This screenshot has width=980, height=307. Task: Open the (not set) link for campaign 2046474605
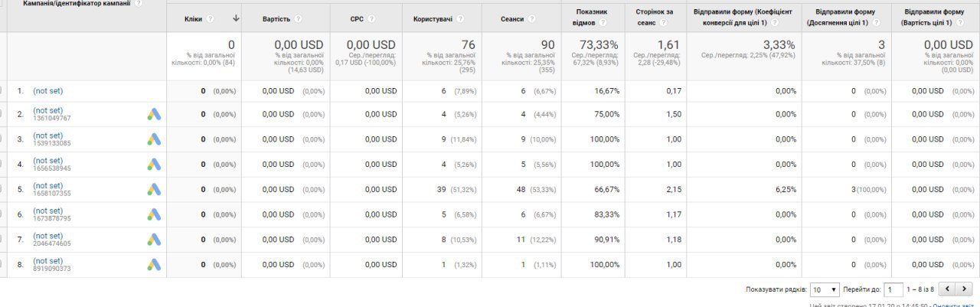[x=47, y=236]
